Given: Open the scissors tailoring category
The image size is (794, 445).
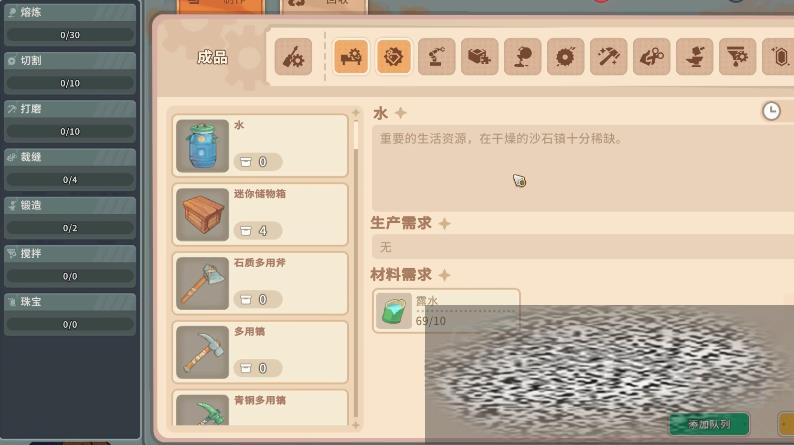Looking at the screenshot, I should pyautogui.click(x=652, y=57).
